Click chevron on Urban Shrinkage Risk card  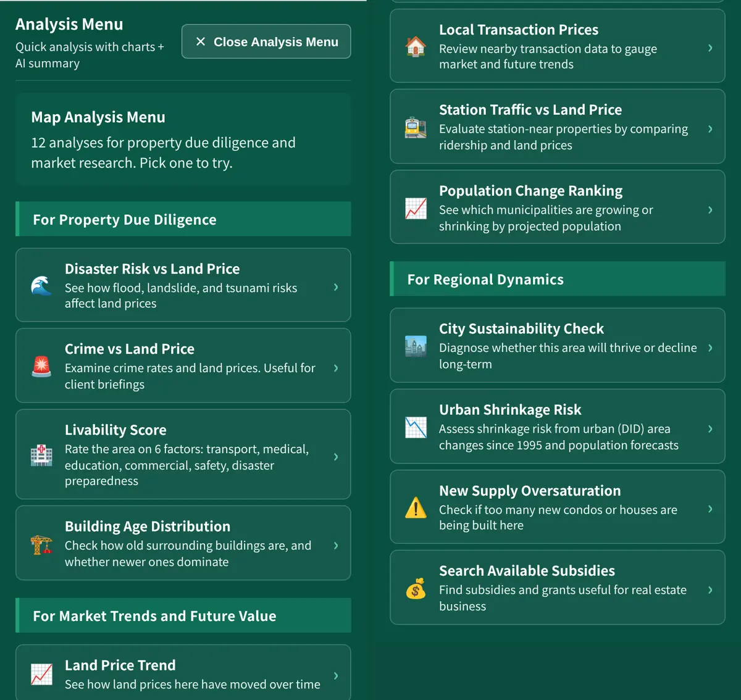point(710,428)
